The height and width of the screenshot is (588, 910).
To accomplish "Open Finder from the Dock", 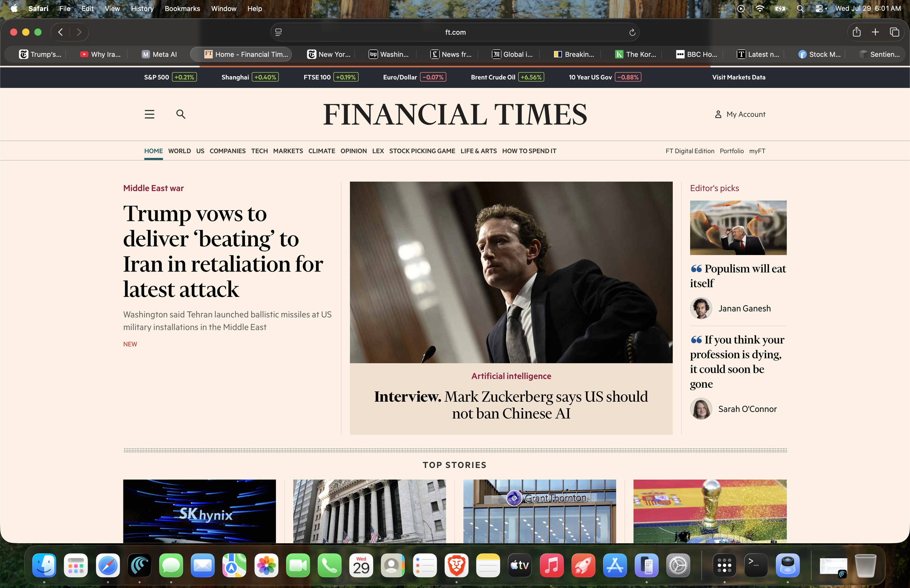I will click(44, 565).
